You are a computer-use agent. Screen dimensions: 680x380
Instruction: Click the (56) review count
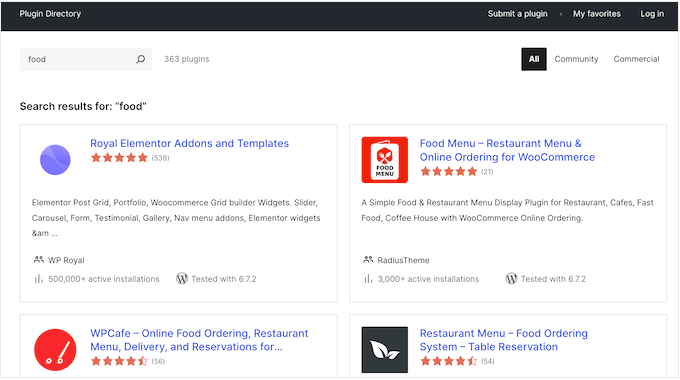(x=158, y=361)
